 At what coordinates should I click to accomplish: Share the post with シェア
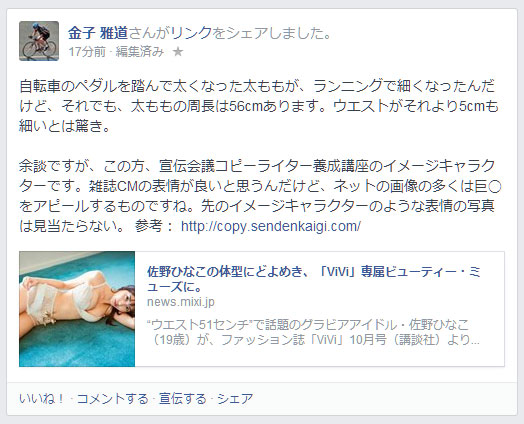(x=235, y=399)
